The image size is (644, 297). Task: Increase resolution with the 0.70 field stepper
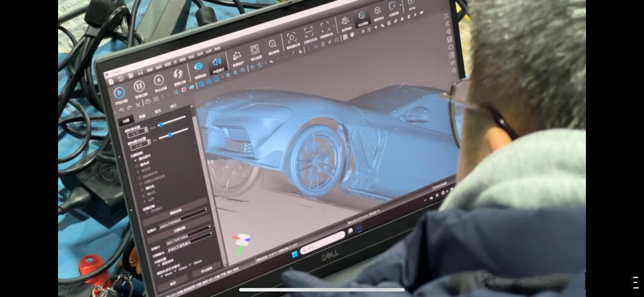[x=146, y=129]
